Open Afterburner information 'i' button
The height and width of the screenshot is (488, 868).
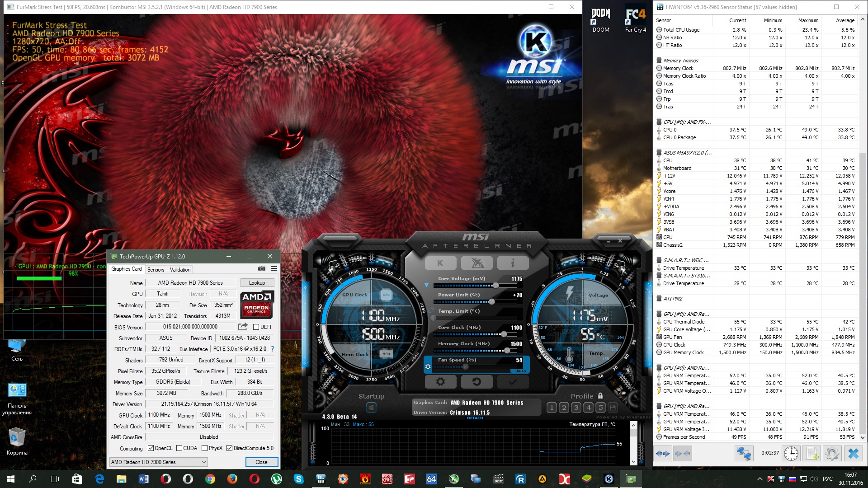[x=513, y=263]
